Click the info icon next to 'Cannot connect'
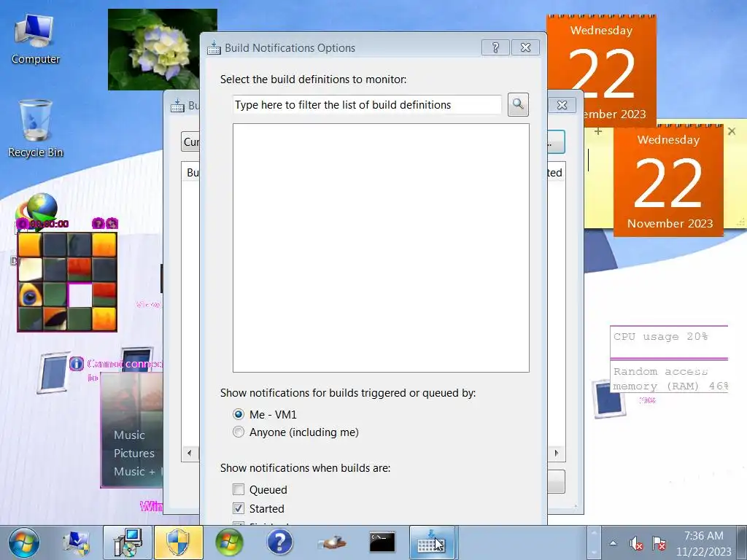747x560 pixels. tap(77, 364)
